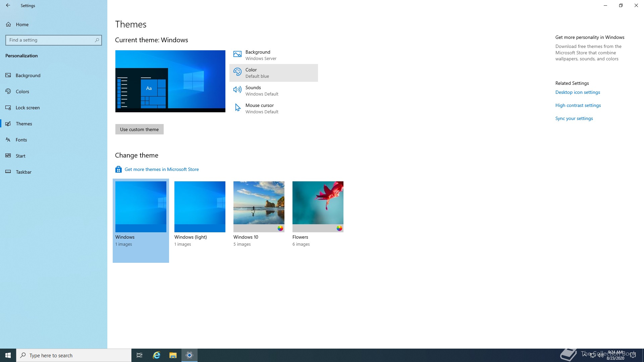Screen dimensions: 644x362
Task: Click the taskbar search box
Action: coord(74,355)
